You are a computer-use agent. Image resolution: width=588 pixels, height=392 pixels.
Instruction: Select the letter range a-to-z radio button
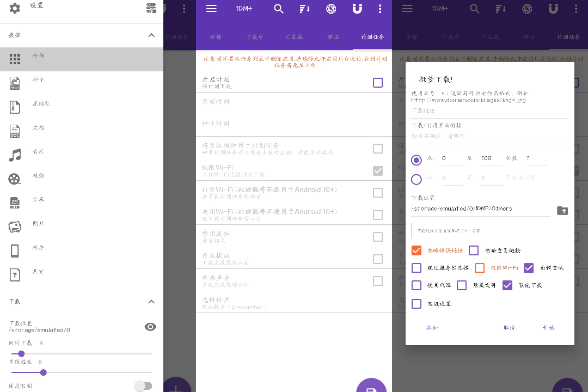tap(416, 179)
